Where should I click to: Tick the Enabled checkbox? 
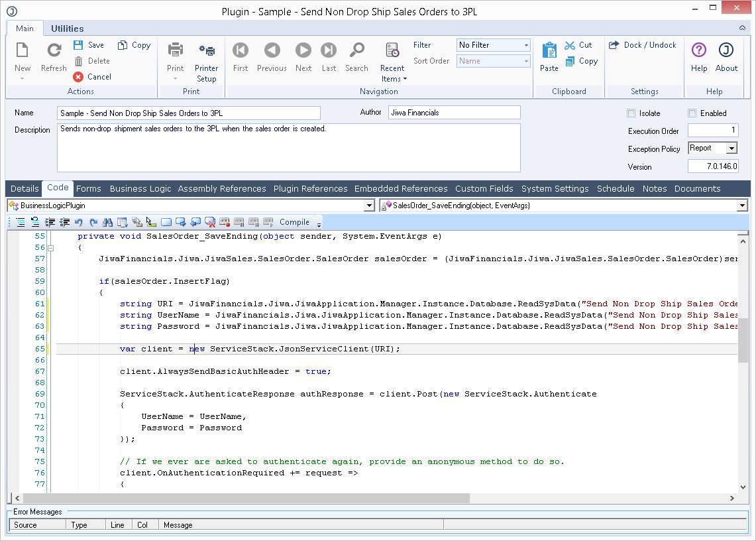pos(692,113)
